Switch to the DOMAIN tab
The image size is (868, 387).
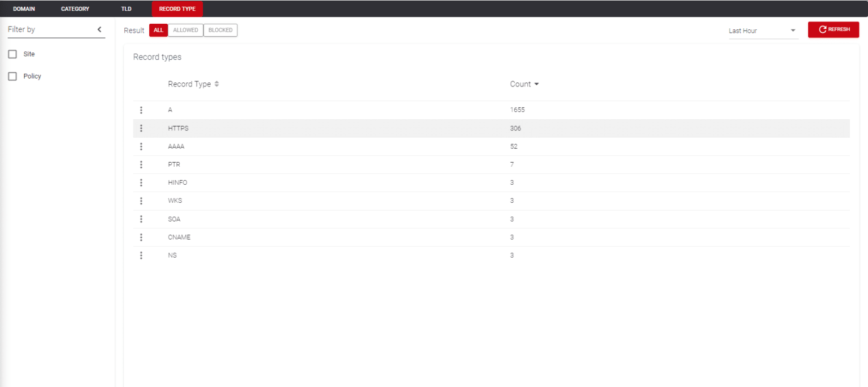(24, 8)
